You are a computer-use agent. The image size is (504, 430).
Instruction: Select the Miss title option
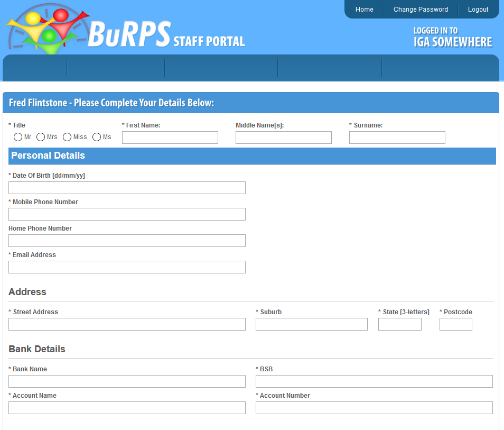click(67, 137)
